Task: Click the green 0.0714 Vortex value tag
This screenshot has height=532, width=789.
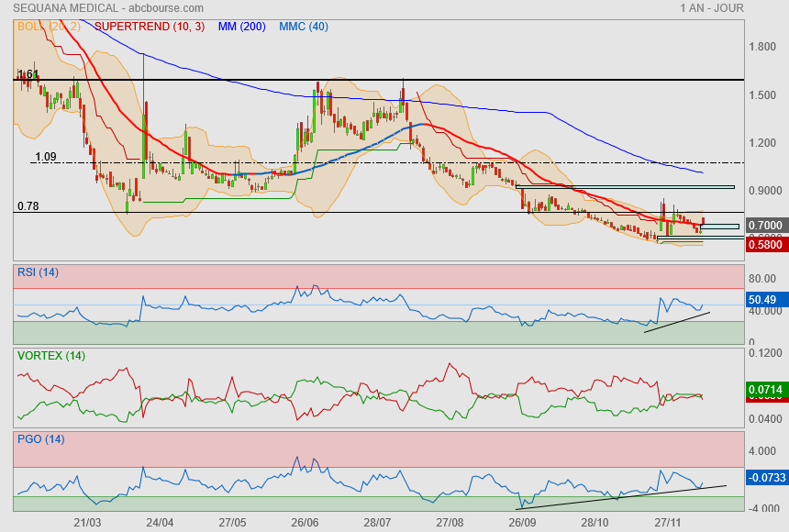Action: click(x=764, y=389)
